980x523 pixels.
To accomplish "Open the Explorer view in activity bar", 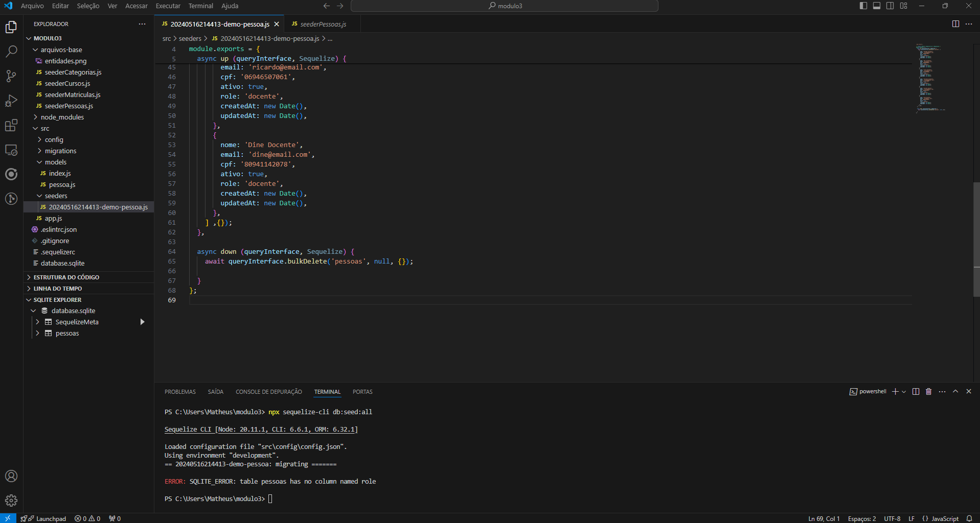I will (11, 27).
